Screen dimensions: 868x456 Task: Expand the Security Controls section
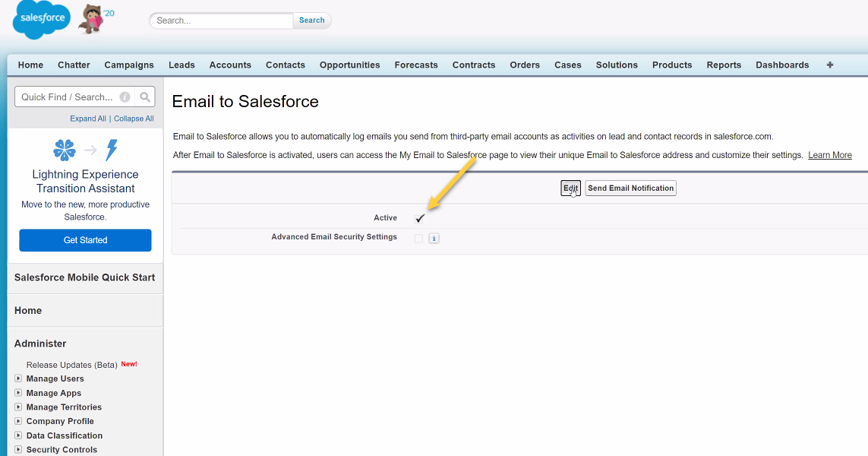click(18, 449)
